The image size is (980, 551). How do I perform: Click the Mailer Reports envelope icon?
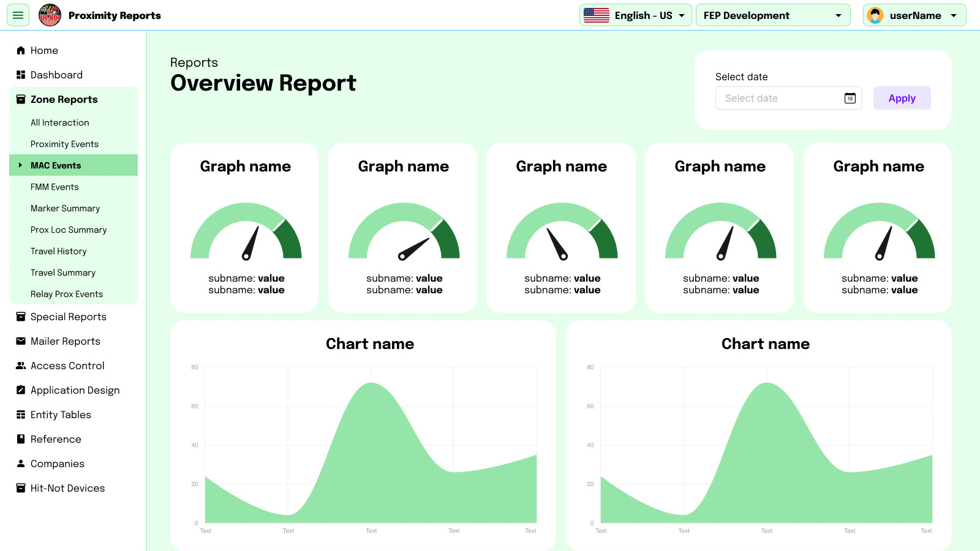pyautogui.click(x=21, y=341)
